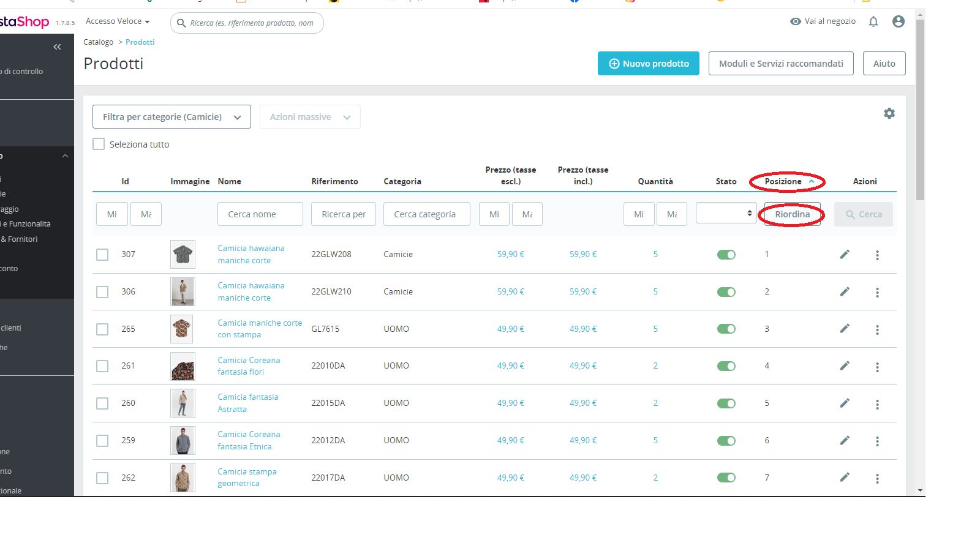
Task: Open the Stato filter select box
Action: [x=726, y=213]
